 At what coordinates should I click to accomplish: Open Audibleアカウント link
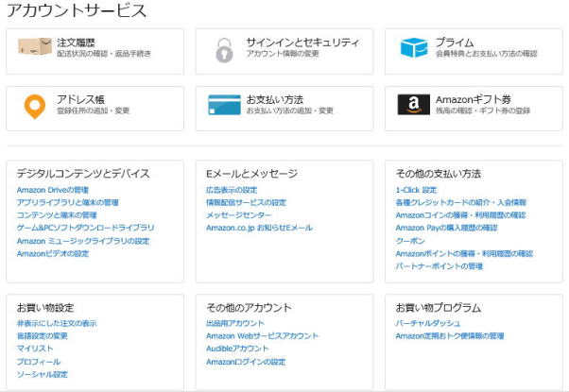pyautogui.click(x=237, y=349)
